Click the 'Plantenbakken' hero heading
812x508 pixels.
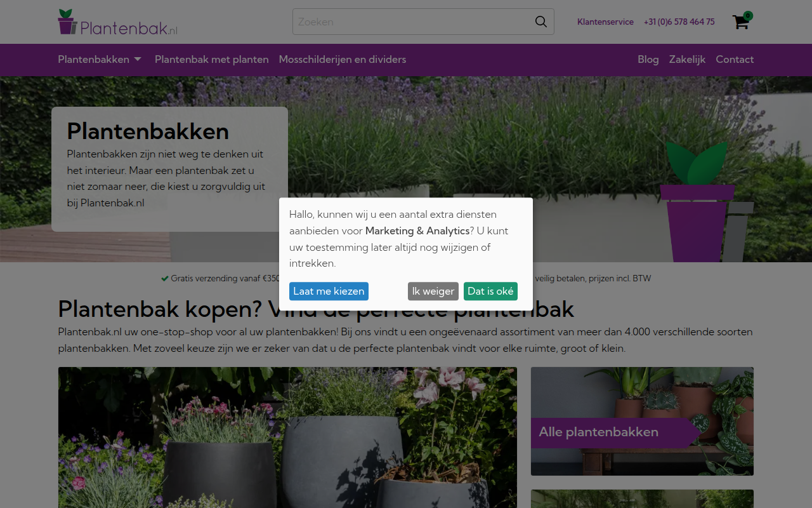pos(148,131)
